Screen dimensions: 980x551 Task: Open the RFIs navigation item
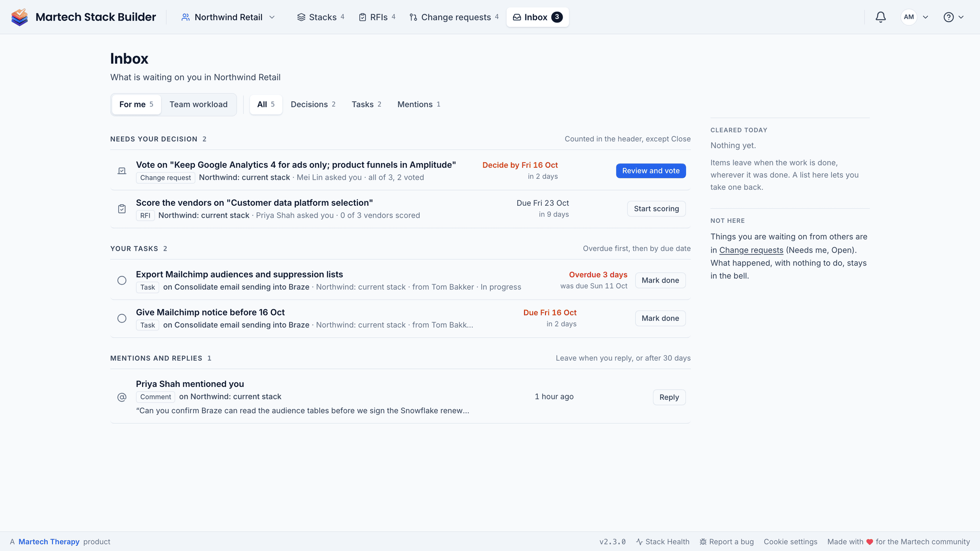coord(377,17)
